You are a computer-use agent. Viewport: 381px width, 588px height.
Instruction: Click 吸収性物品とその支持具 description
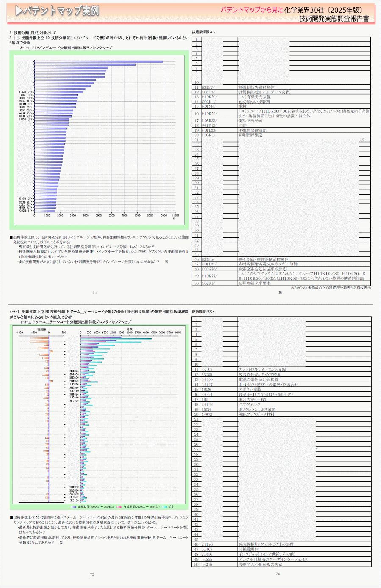260,374
